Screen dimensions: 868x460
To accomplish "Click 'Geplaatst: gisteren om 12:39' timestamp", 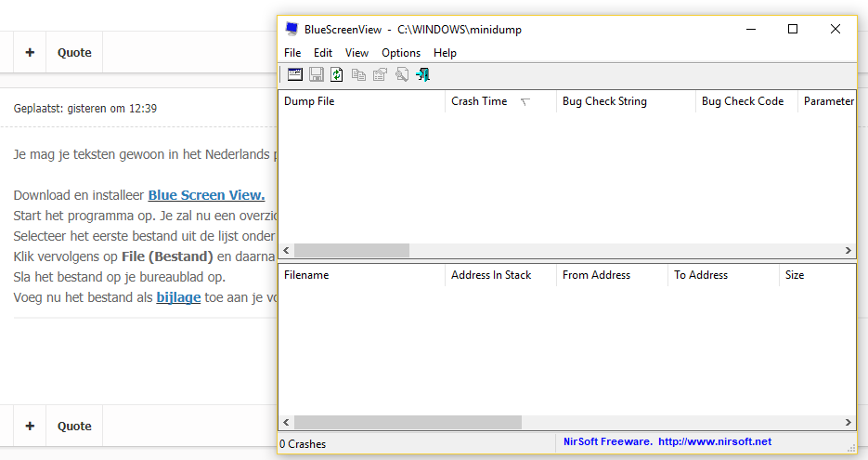I will [x=85, y=109].
